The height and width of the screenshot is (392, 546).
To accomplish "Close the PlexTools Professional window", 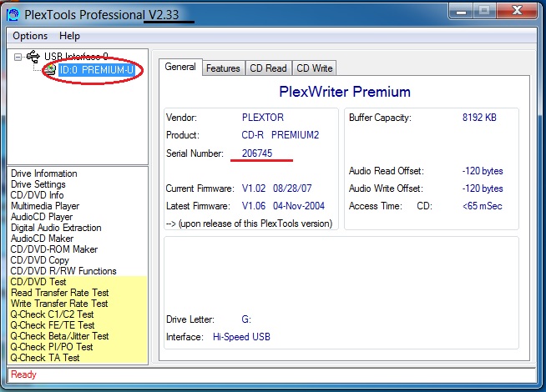I will point(517,11).
